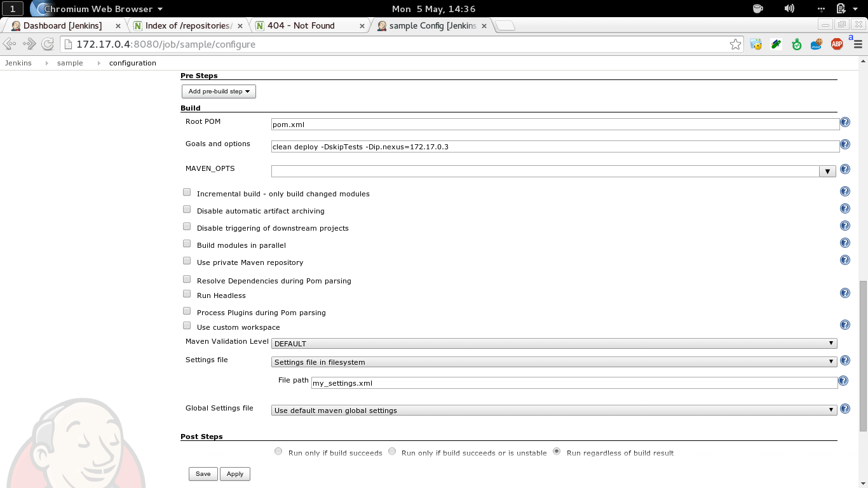The width and height of the screenshot is (868, 488).
Task: Open help for Settings file dropdown
Action: (x=845, y=360)
